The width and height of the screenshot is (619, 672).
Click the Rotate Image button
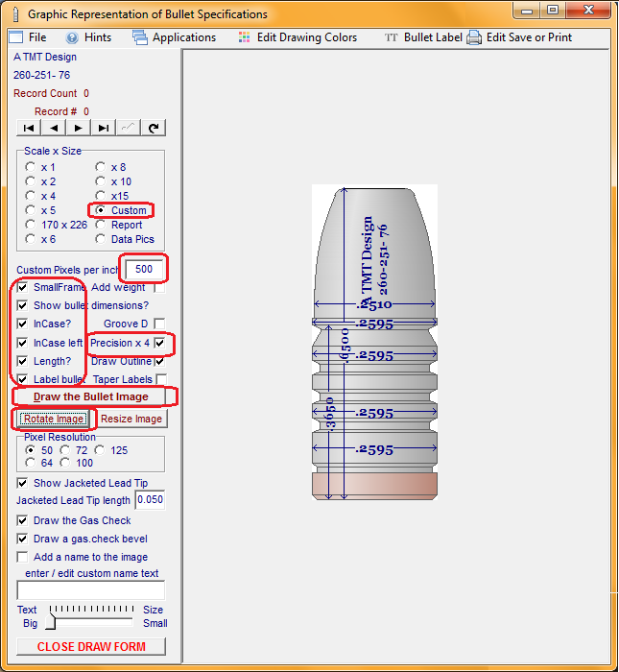54,419
